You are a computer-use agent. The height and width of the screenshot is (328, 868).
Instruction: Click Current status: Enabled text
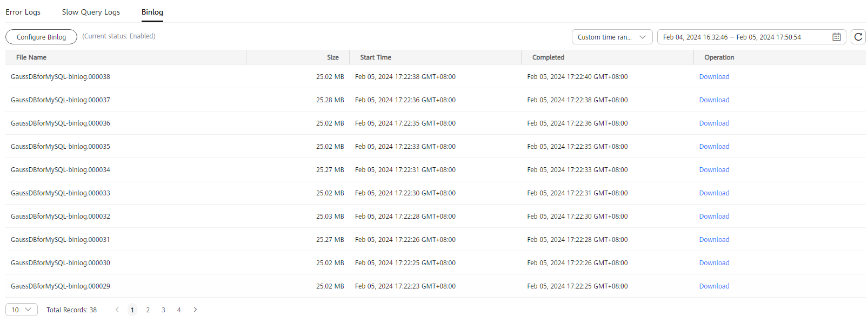[119, 36]
